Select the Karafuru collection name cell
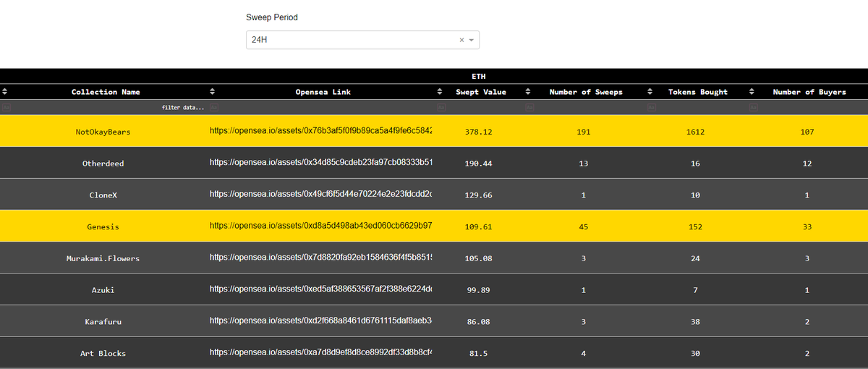The width and height of the screenshot is (868, 369). (x=103, y=321)
